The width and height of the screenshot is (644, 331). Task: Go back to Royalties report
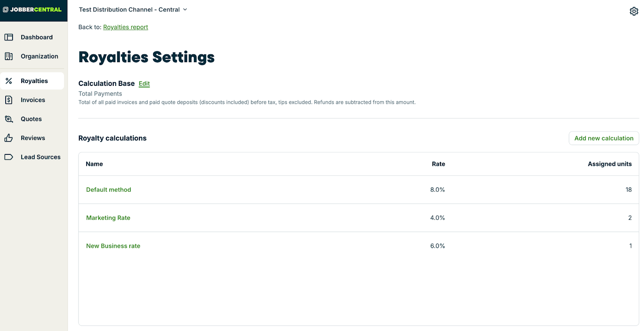pos(125,27)
